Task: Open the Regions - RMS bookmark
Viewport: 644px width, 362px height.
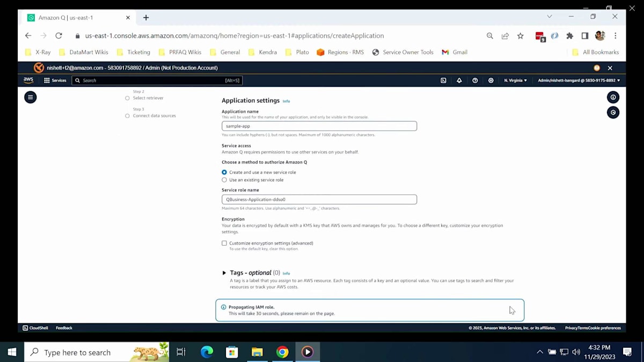Action: pyautogui.click(x=340, y=52)
